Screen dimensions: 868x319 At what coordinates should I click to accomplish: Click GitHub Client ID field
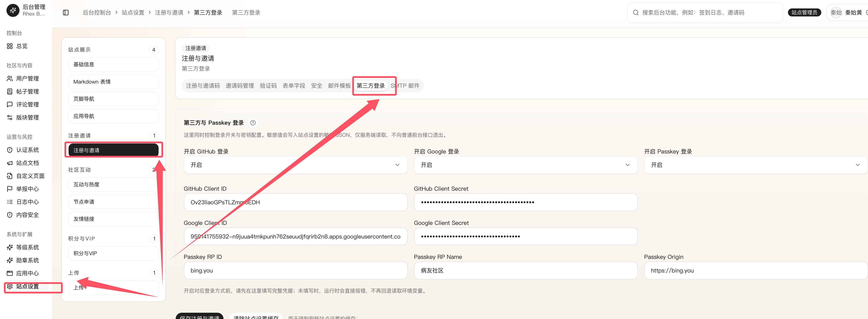[296, 202]
